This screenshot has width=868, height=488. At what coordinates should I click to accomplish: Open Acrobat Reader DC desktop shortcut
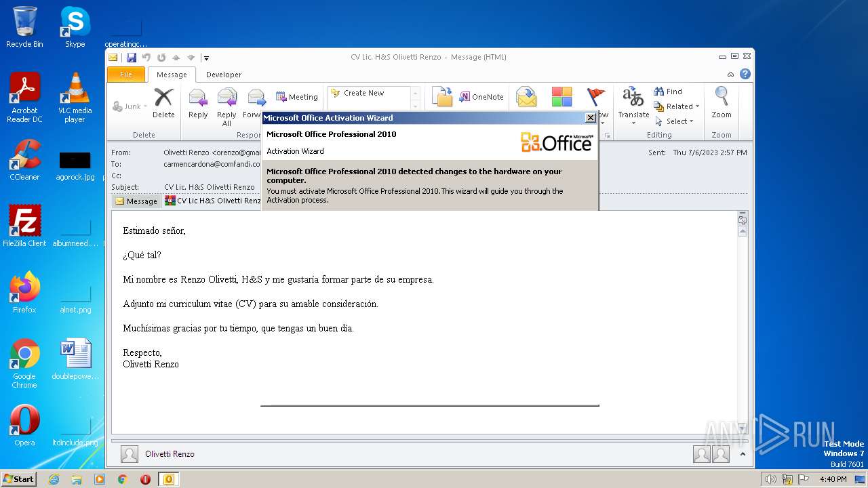pyautogui.click(x=24, y=98)
